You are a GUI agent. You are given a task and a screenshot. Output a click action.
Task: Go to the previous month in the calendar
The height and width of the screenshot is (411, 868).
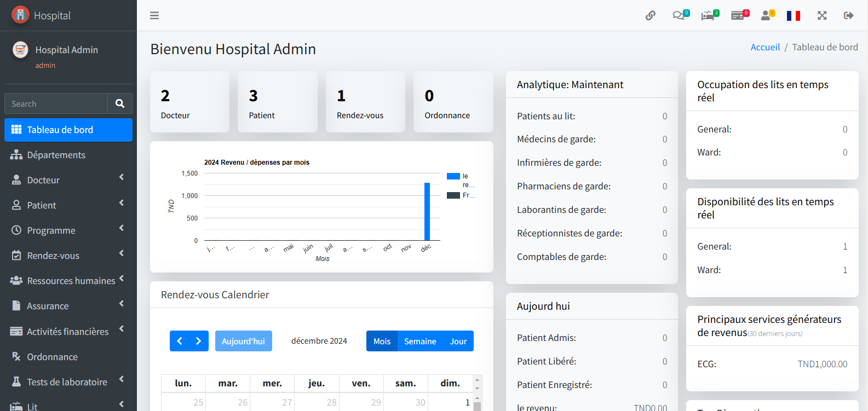[x=180, y=341]
